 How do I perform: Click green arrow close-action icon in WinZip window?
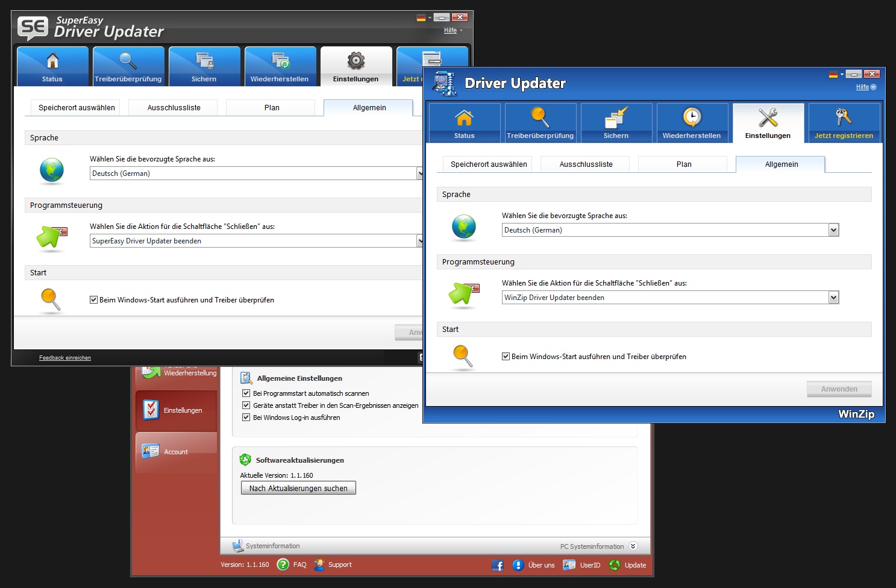[463, 294]
